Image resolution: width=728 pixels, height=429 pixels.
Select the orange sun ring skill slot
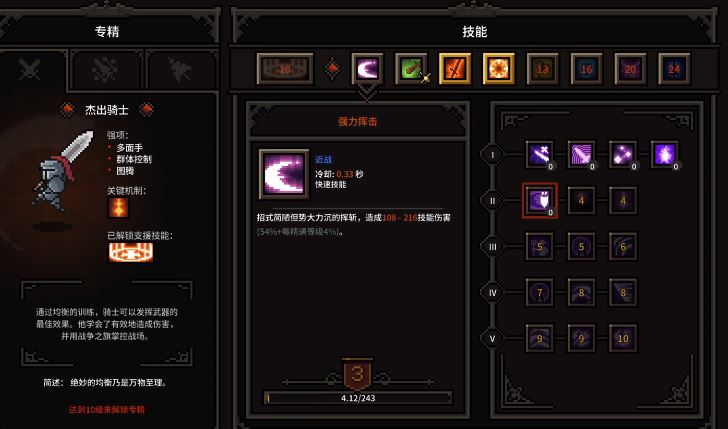pos(499,69)
